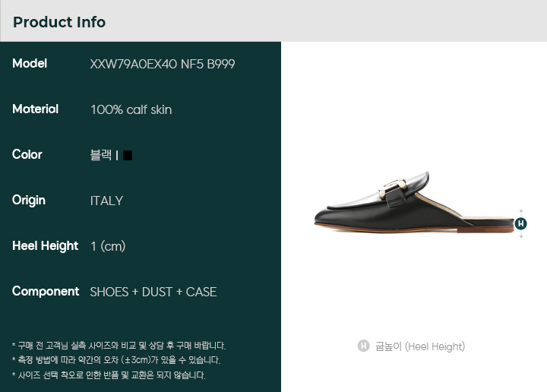Click the Heel Height label

[45, 246]
